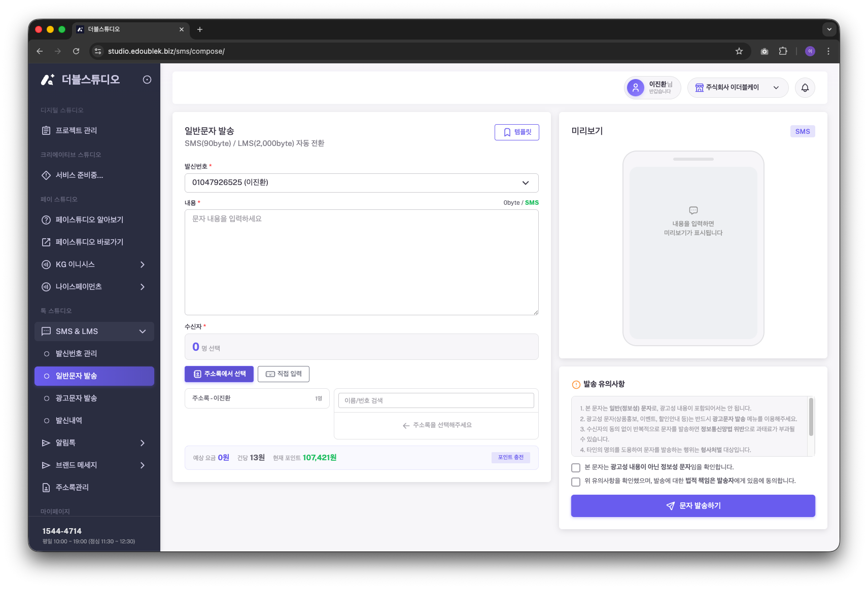Click the 더블스튜디오 logo icon
Viewport: 868px width, 589px height.
point(48,80)
